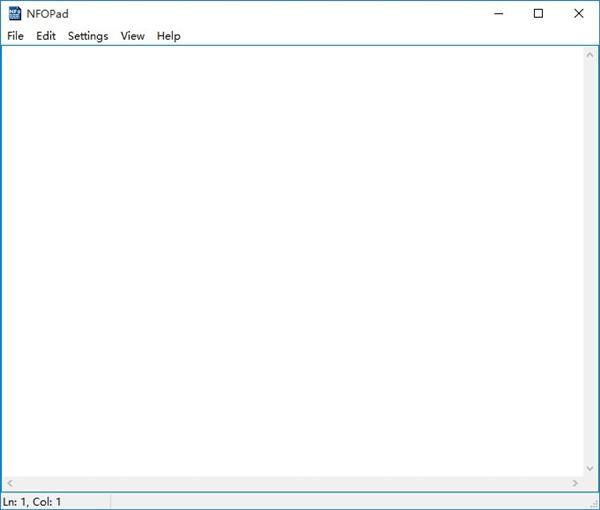Close the NFOPad window
The width and height of the screenshot is (600, 510).
tap(579, 13)
